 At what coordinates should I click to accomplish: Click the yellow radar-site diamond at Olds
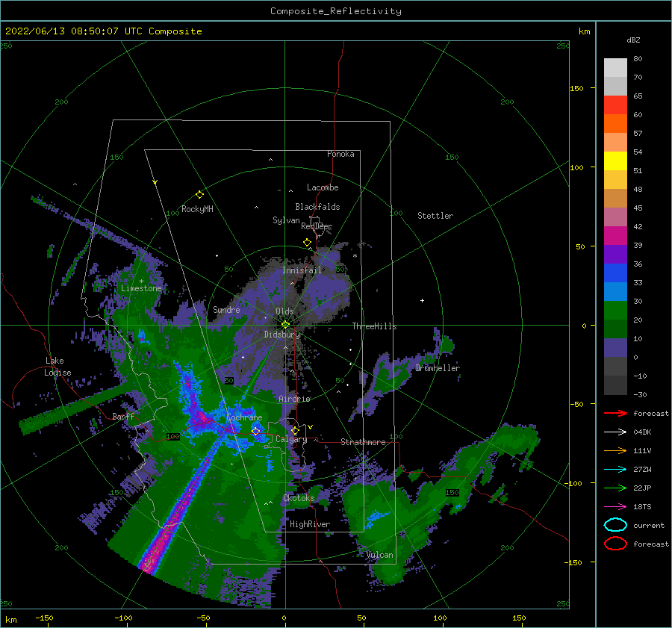click(285, 325)
